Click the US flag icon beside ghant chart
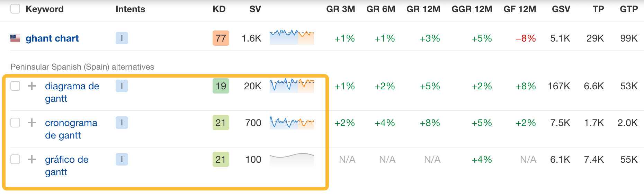The width and height of the screenshot is (644, 196). [x=15, y=38]
